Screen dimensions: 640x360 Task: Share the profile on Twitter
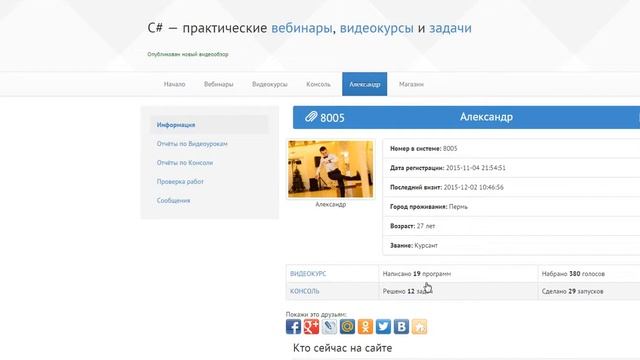[x=383, y=327]
